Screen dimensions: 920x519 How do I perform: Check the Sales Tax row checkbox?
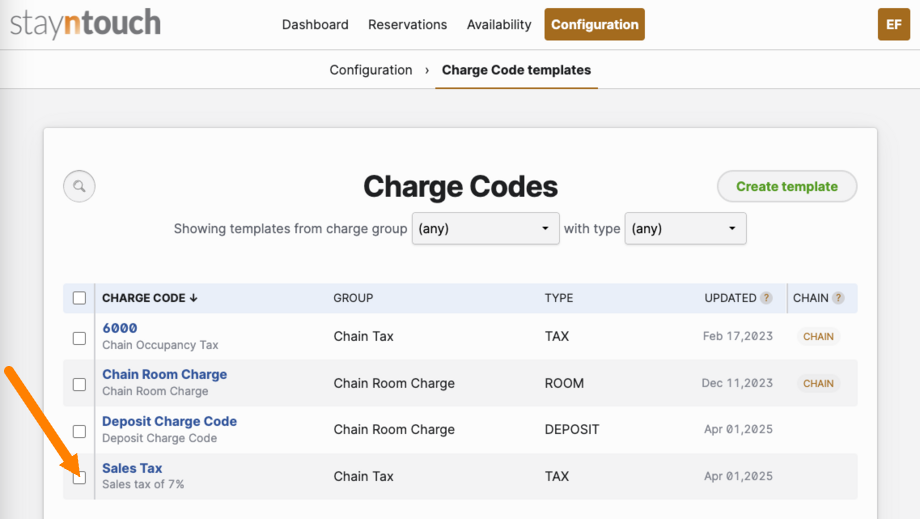79,478
